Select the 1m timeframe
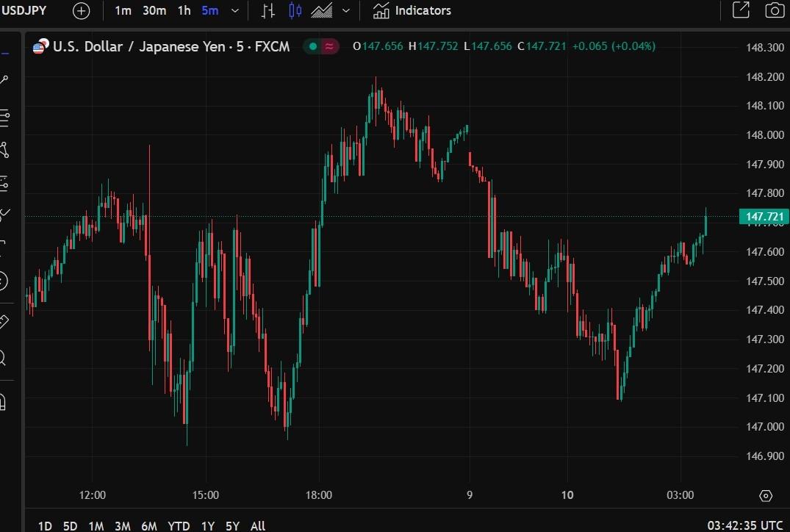 point(123,10)
